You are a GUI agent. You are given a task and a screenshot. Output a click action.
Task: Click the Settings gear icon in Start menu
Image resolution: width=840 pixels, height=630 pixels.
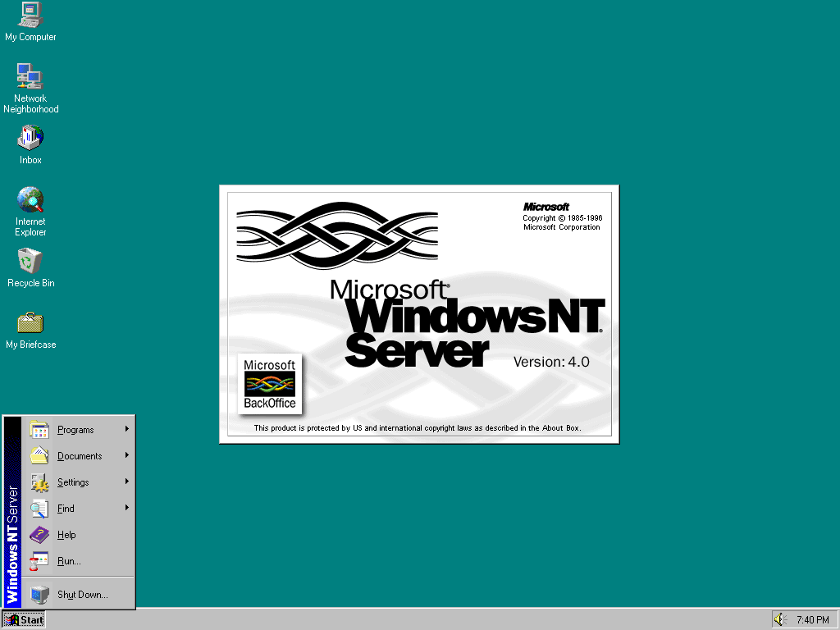click(39, 482)
